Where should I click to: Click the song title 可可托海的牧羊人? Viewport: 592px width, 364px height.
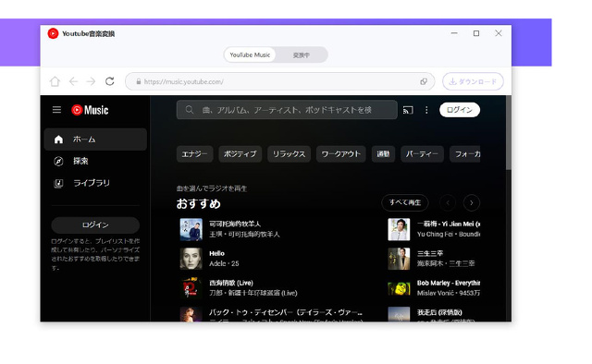pos(235,224)
